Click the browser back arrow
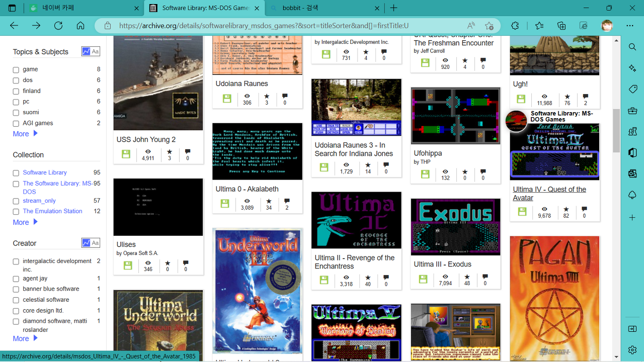 [x=14, y=26]
